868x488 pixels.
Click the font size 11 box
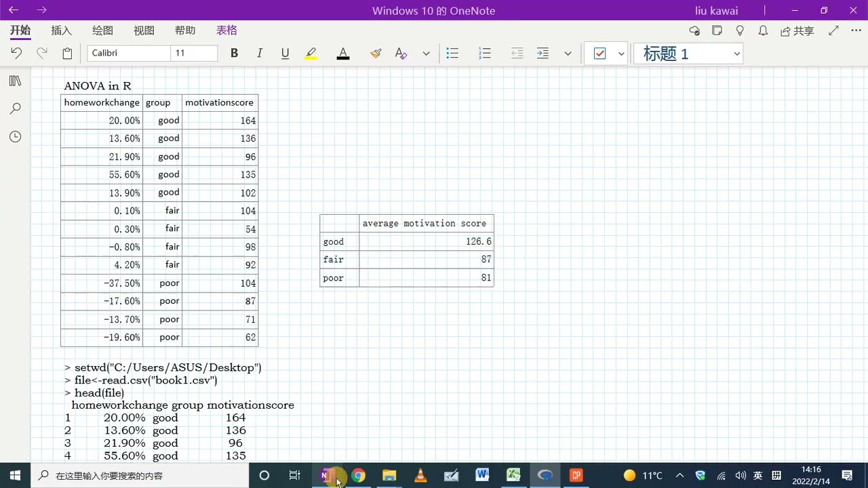click(x=194, y=53)
